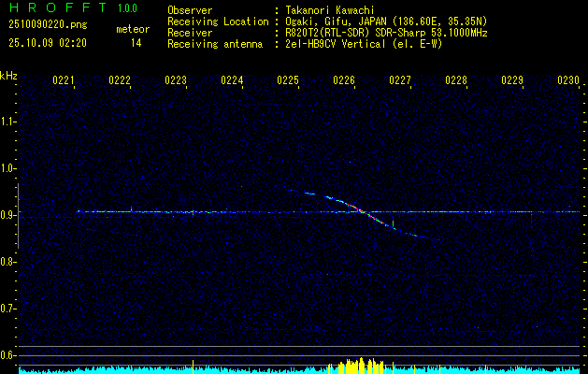Select the 0225 time marker
588x374 pixels.
(288, 81)
